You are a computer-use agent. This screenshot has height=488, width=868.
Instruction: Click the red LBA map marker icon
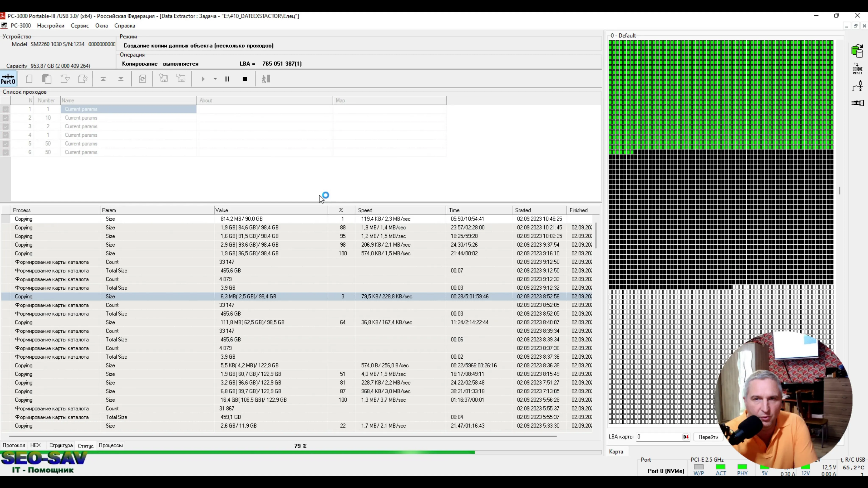click(x=685, y=437)
